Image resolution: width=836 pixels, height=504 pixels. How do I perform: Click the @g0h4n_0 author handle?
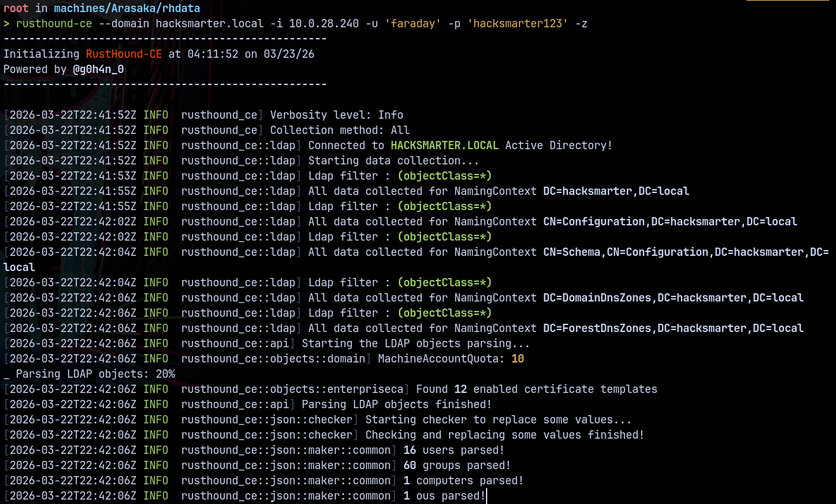coord(98,69)
